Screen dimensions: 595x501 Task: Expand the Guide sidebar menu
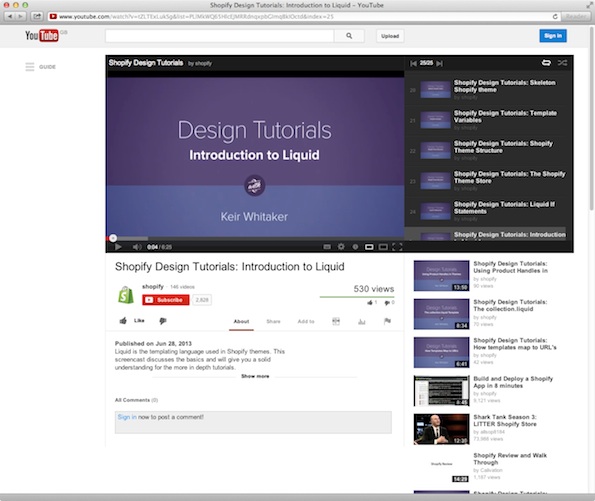click(40, 67)
